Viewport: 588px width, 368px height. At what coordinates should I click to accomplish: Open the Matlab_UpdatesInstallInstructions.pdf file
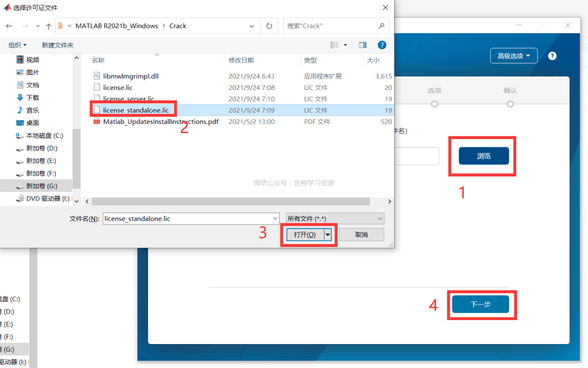click(x=161, y=122)
